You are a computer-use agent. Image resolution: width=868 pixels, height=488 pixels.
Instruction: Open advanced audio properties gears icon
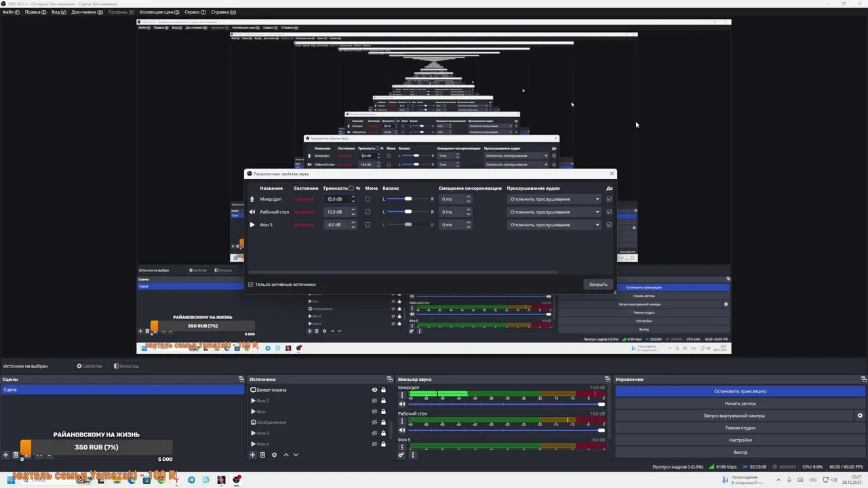401,455
